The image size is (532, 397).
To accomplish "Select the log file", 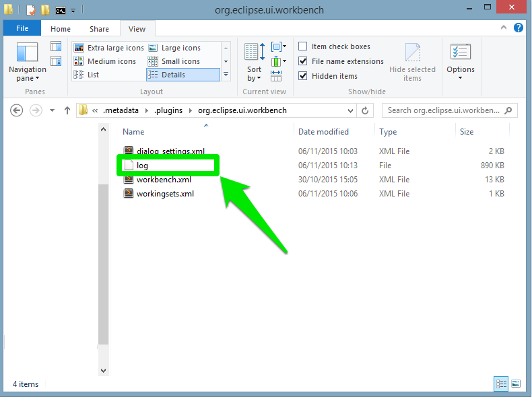I will 142,166.
